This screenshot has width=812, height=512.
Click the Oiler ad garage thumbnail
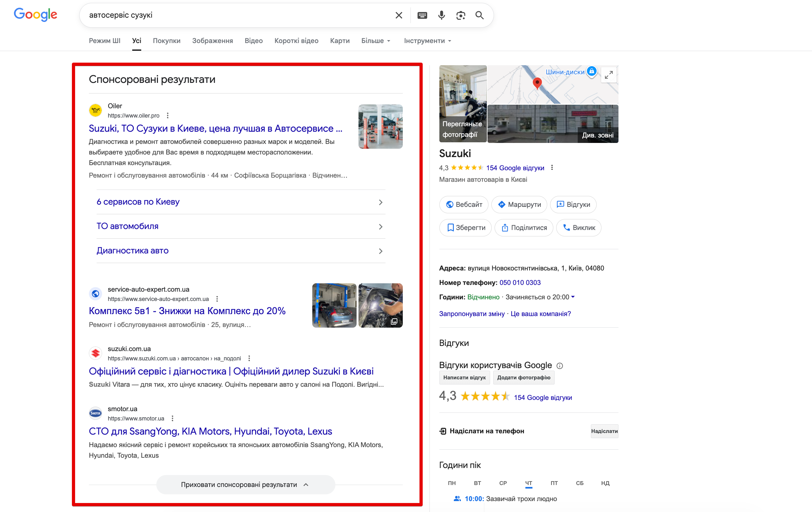coord(380,127)
